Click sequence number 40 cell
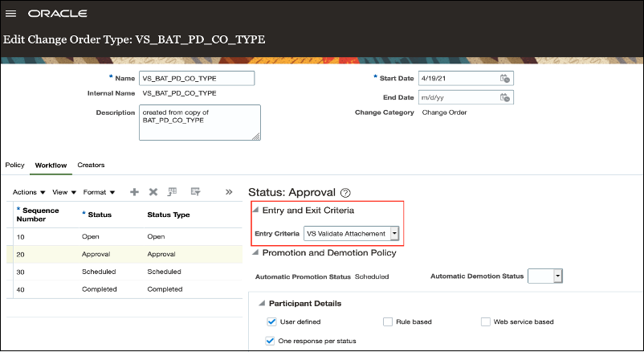 pos(21,289)
